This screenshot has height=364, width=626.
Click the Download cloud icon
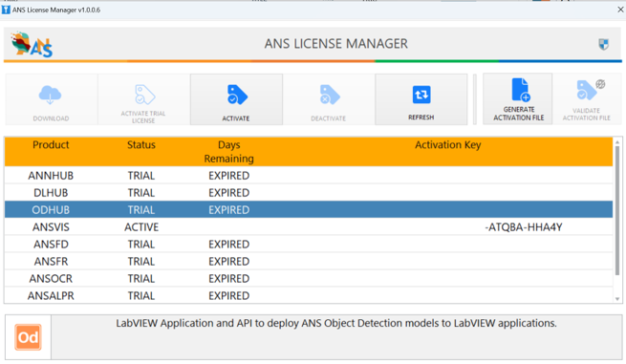pos(51,95)
